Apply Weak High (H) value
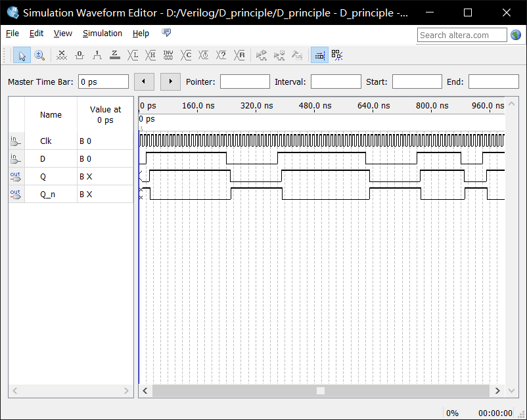 tap(150, 55)
